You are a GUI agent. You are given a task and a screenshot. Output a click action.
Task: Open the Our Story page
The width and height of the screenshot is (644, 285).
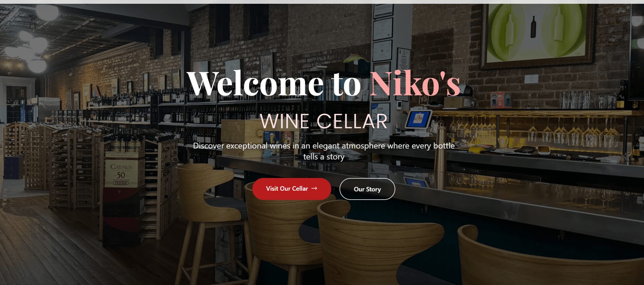[x=367, y=189]
